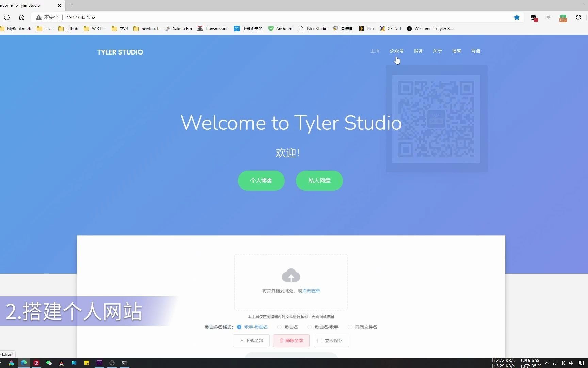Open the 服务 nav item
588x368 pixels.
[418, 51]
